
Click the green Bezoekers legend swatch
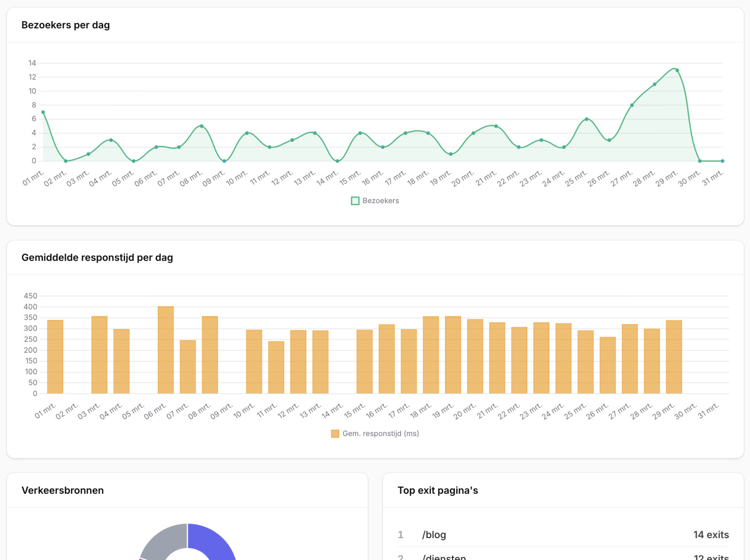tap(355, 201)
